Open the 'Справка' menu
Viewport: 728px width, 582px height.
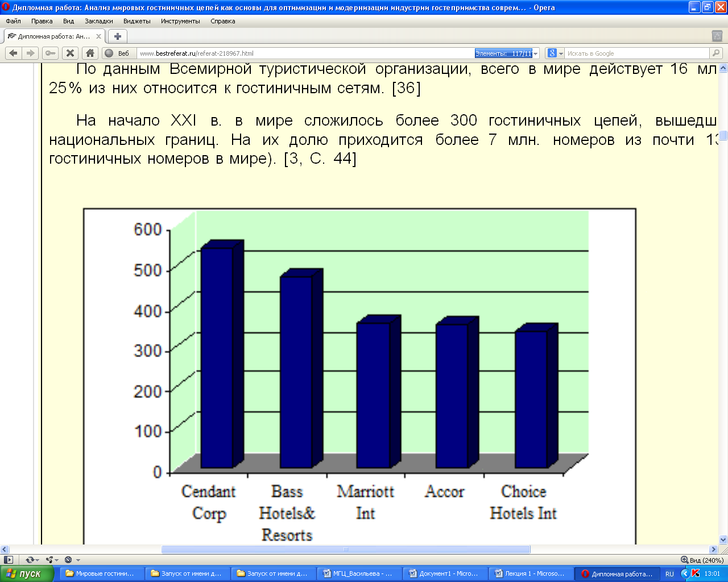223,21
